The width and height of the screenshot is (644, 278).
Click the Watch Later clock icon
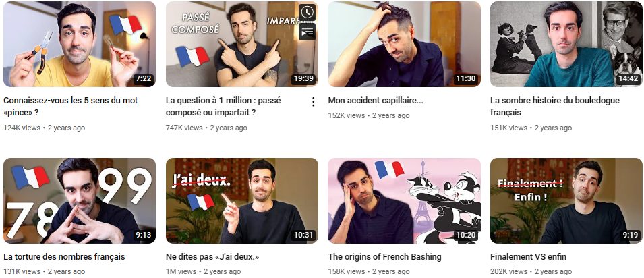307,12
